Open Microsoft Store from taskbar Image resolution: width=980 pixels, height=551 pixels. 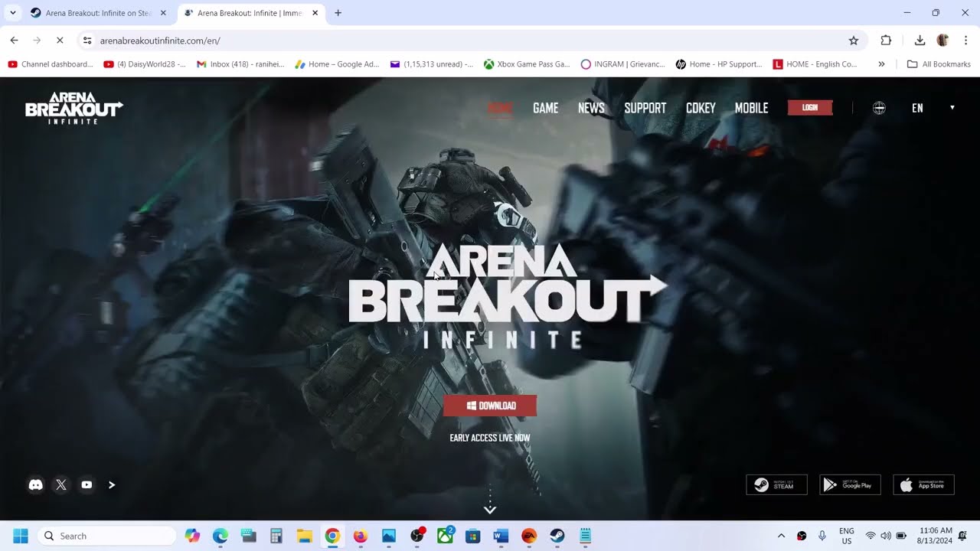point(473,536)
